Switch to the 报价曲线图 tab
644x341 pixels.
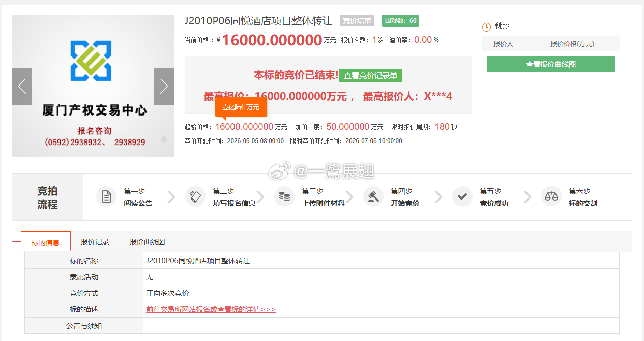pos(147,242)
